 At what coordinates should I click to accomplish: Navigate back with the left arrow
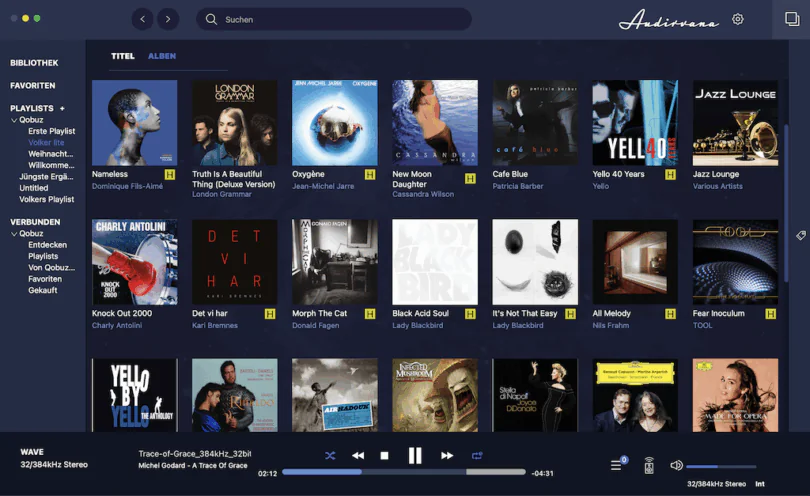(142, 19)
